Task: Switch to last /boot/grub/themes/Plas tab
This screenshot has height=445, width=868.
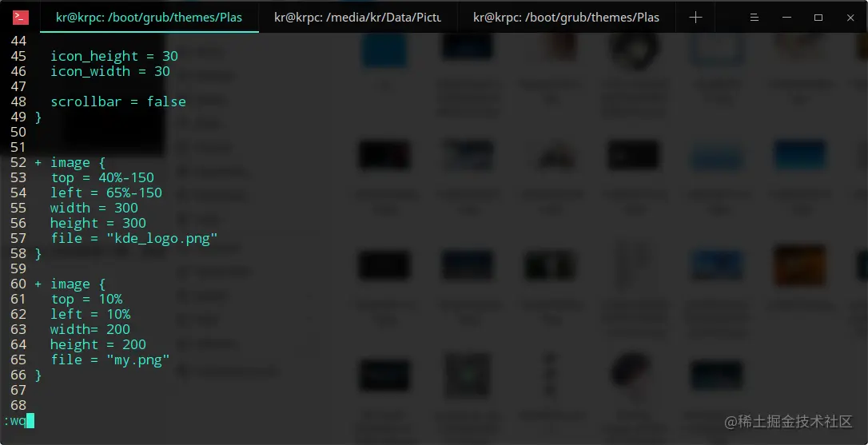Action: [x=567, y=17]
